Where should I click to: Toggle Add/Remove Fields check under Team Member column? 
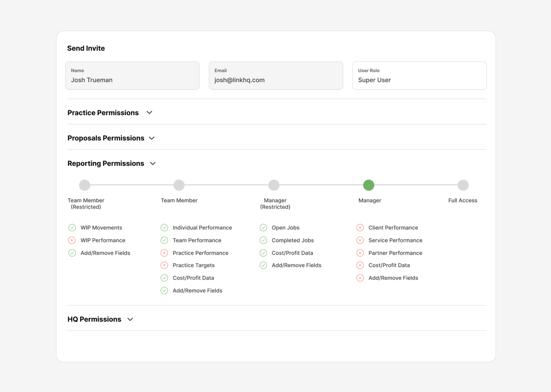click(164, 291)
